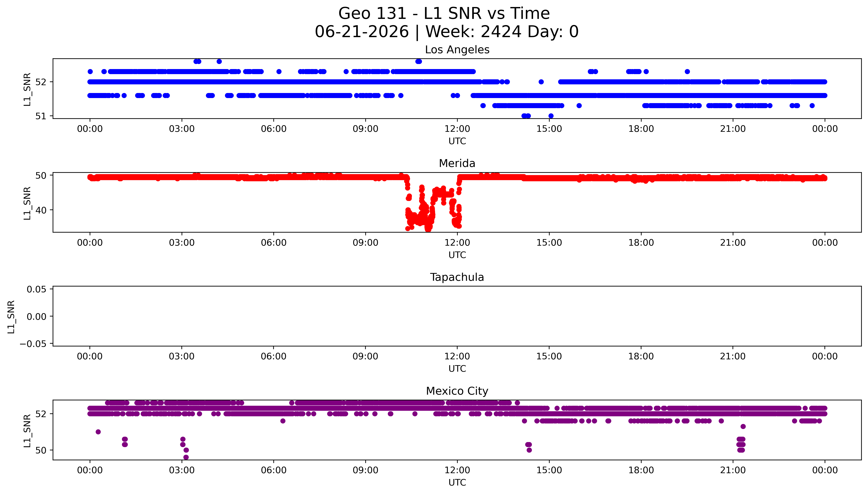Click the empty Tapachula plot area
The height and width of the screenshot is (494, 868).
click(x=457, y=316)
